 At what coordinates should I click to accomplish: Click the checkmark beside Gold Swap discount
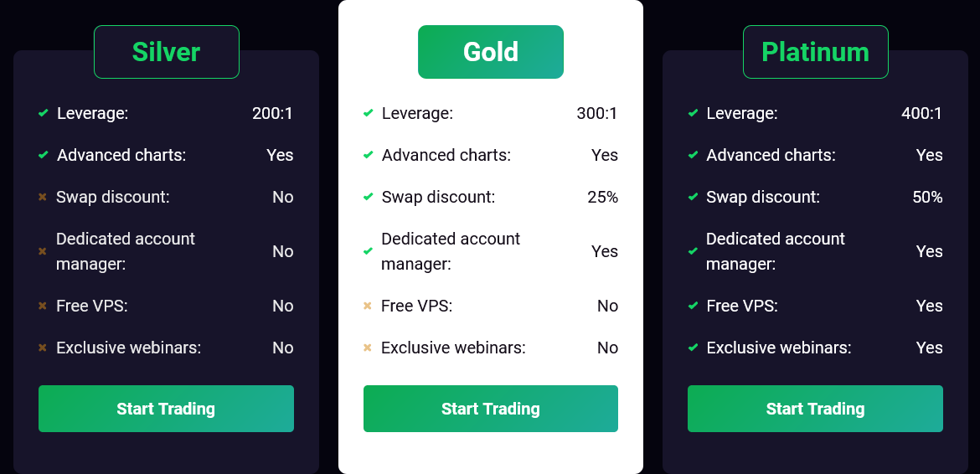click(368, 197)
